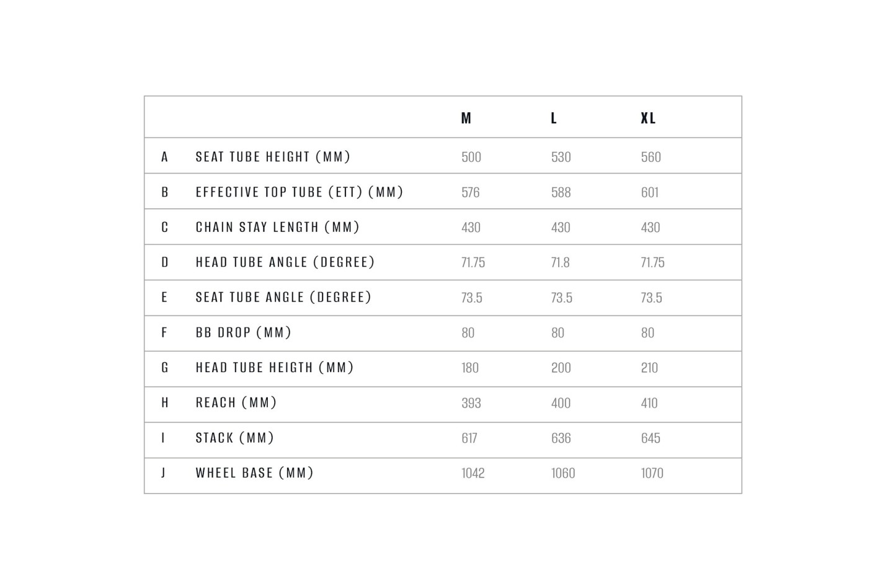This screenshot has height=588, width=893.
Task: Click the "Stack (MM)" row label
Action: pyautogui.click(x=235, y=438)
